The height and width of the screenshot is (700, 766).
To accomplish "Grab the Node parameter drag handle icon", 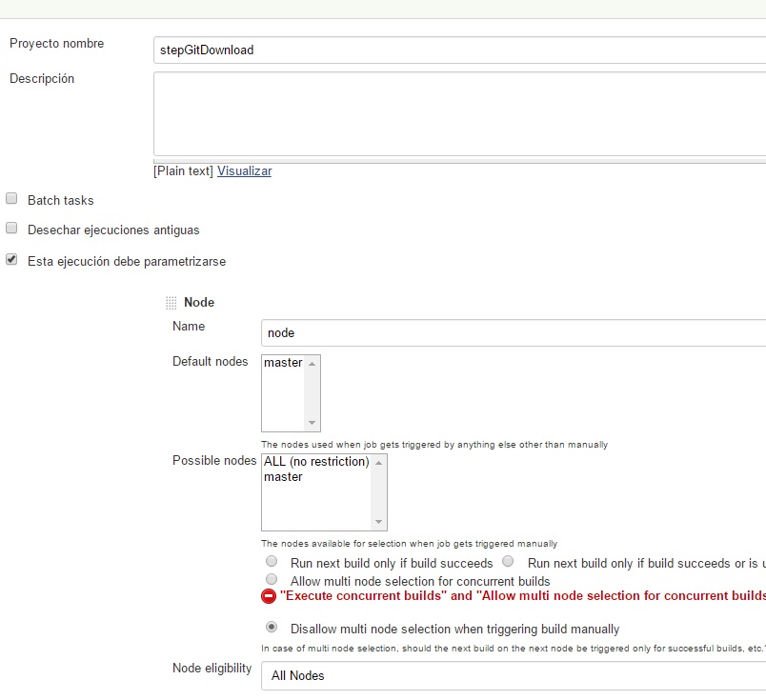I will click(171, 303).
